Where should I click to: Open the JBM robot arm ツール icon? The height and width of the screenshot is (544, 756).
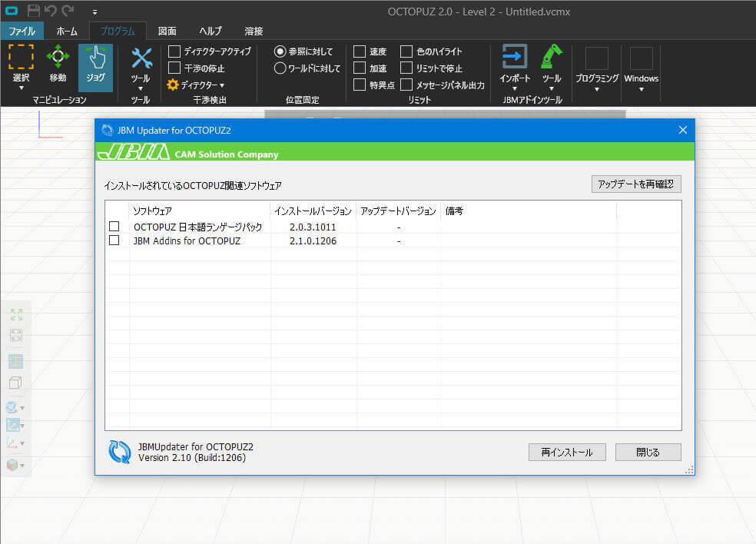551,57
